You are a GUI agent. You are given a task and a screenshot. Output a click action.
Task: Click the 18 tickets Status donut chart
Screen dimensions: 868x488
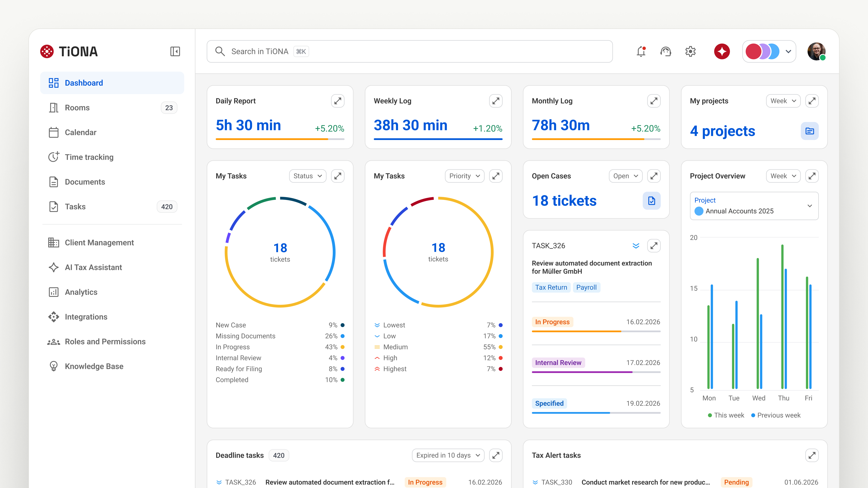point(280,252)
